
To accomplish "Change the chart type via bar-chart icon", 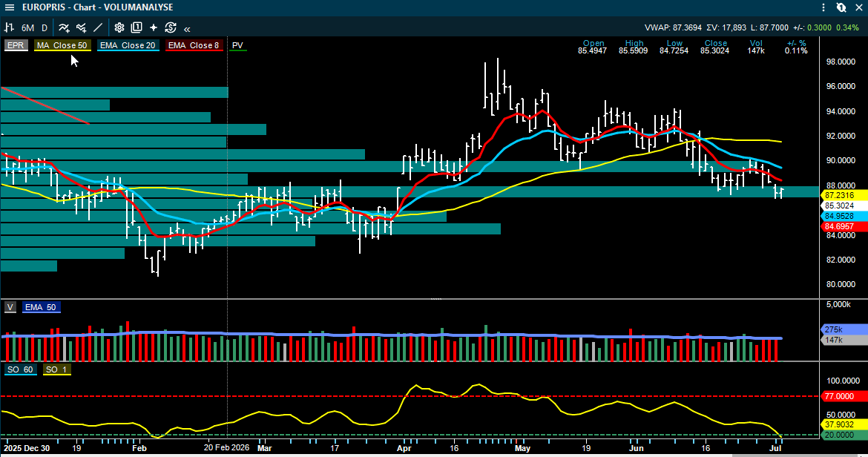I will [x=10, y=27].
